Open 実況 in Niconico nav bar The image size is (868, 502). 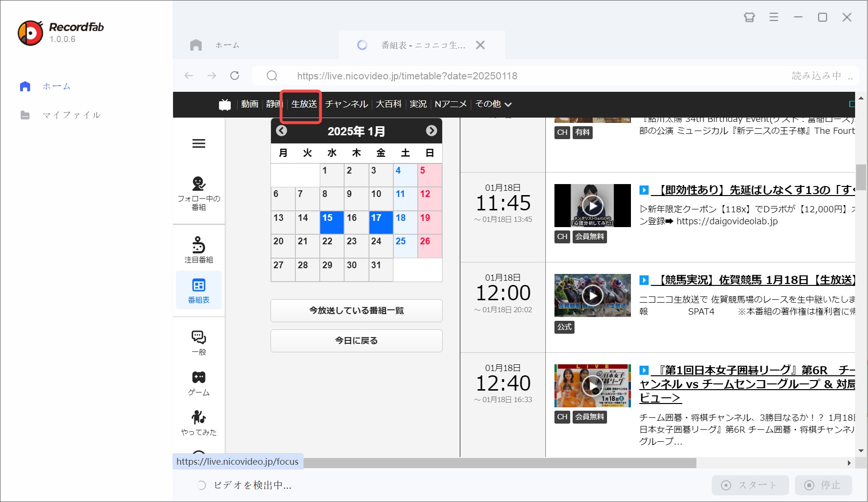click(418, 104)
